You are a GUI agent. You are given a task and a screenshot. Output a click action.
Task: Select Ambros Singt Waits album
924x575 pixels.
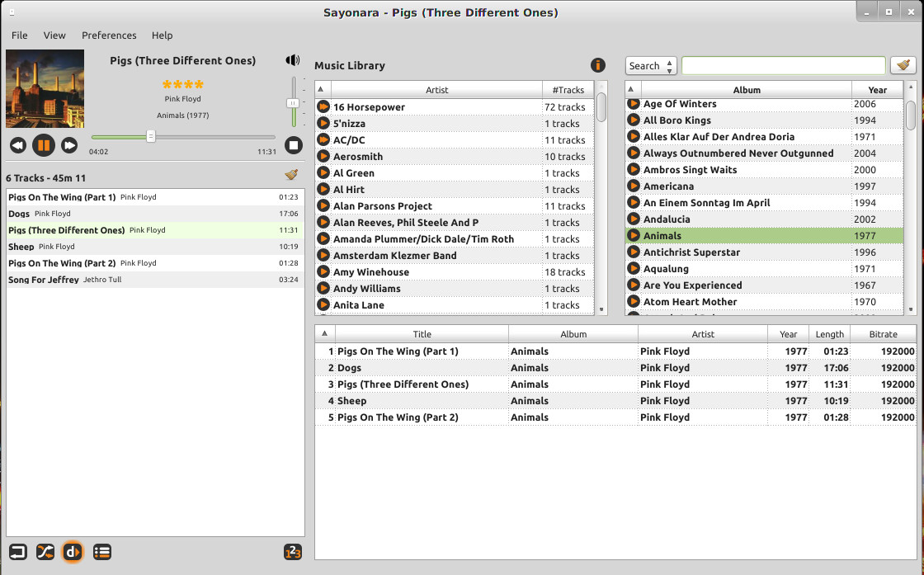[x=764, y=169]
